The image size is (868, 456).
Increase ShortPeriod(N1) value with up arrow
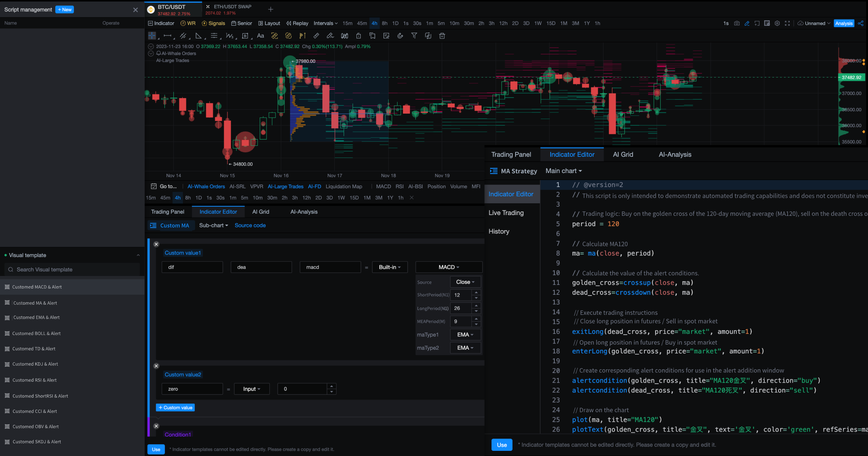pos(476,292)
